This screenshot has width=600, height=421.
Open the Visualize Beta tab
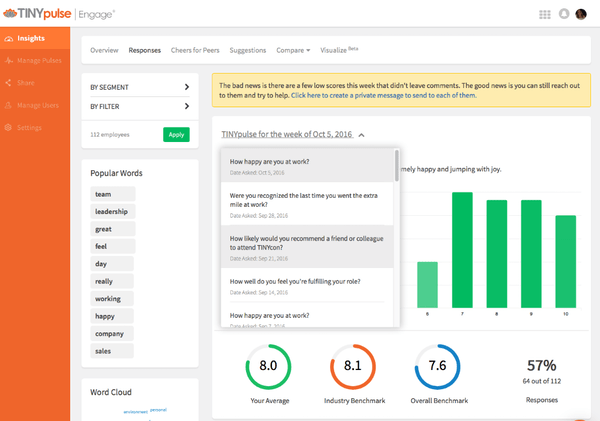(x=339, y=50)
